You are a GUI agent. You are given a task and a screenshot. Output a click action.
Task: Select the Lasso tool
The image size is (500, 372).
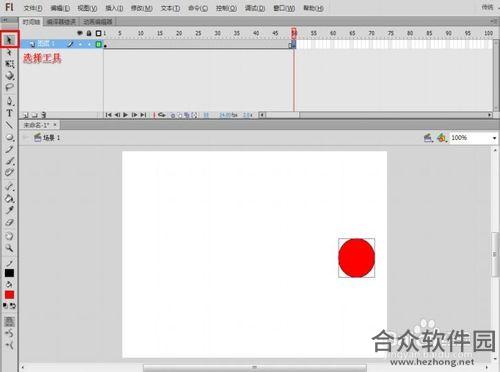pos(9,87)
